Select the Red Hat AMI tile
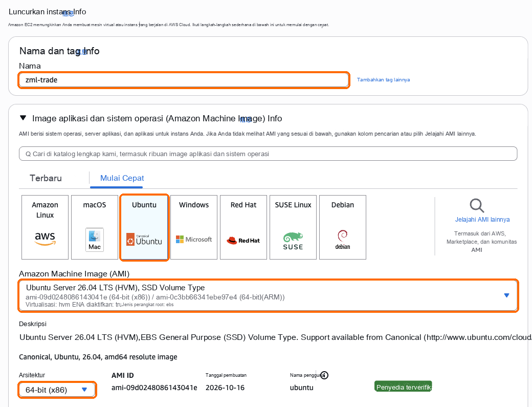 pyautogui.click(x=243, y=227)
